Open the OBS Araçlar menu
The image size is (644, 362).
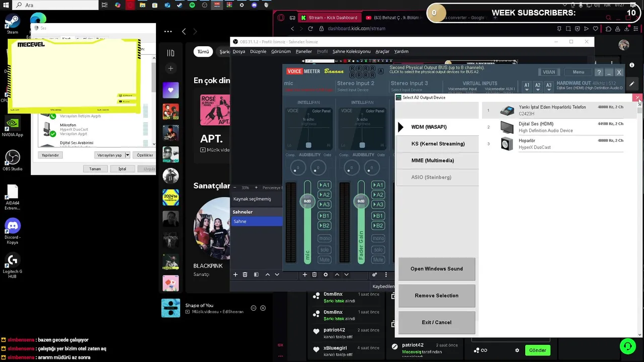pos(382,51)
